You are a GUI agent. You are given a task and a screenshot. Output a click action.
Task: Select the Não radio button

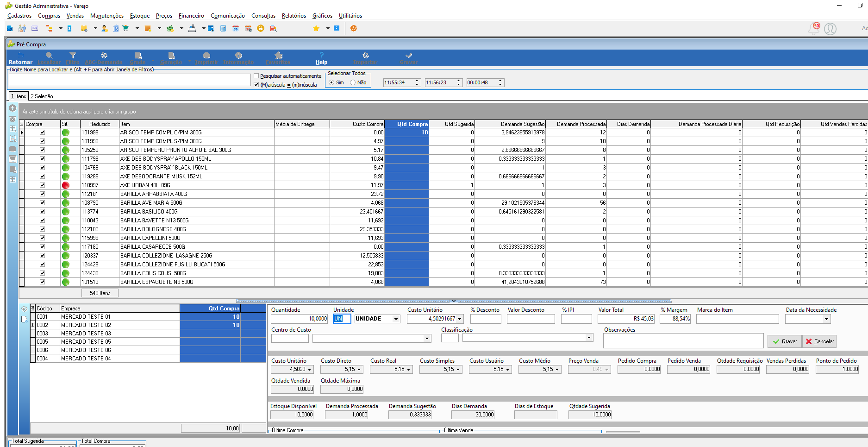(x=353, y=82)
